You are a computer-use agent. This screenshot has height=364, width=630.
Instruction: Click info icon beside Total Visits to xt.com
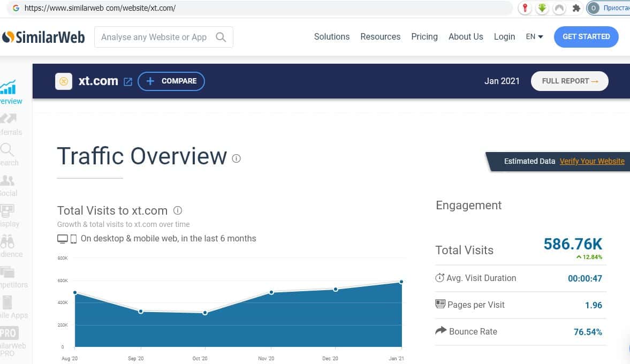178,210
